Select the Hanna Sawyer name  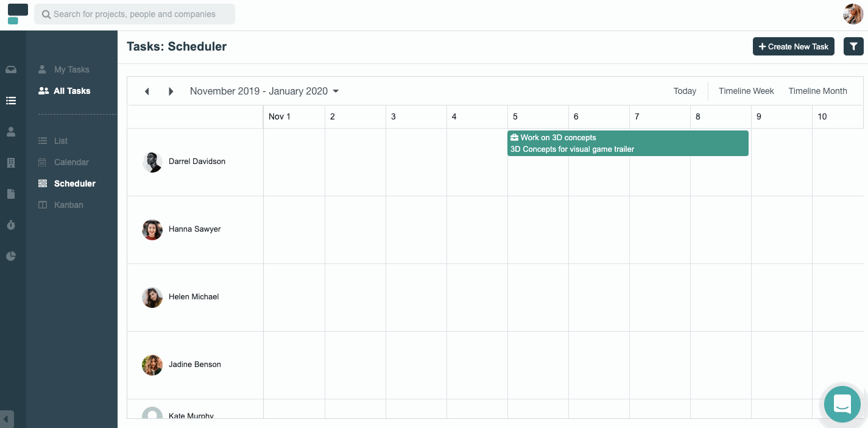[194, 229]
